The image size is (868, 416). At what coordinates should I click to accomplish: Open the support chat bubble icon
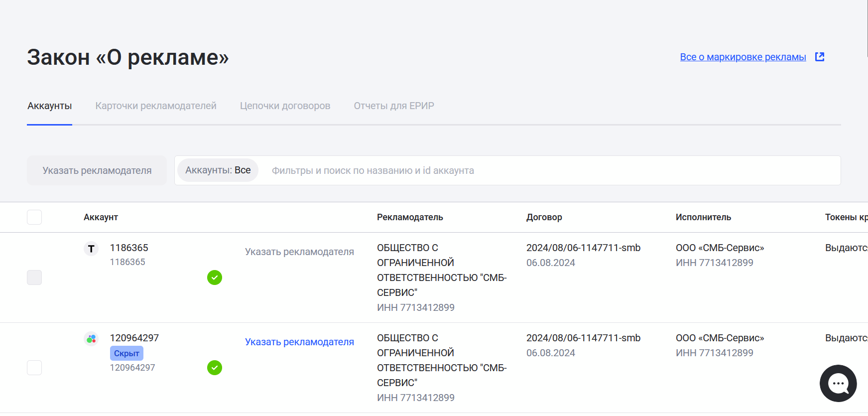point(838,383)
